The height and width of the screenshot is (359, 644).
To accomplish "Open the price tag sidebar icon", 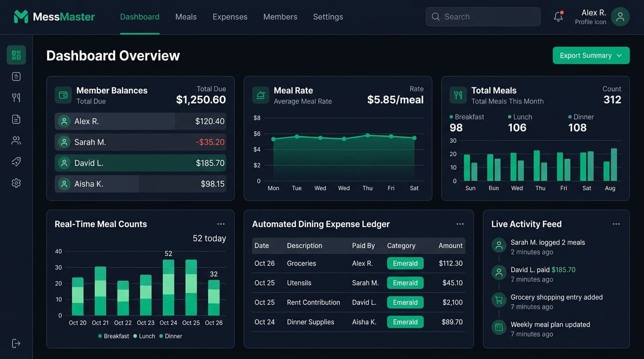I will (16, 162).
